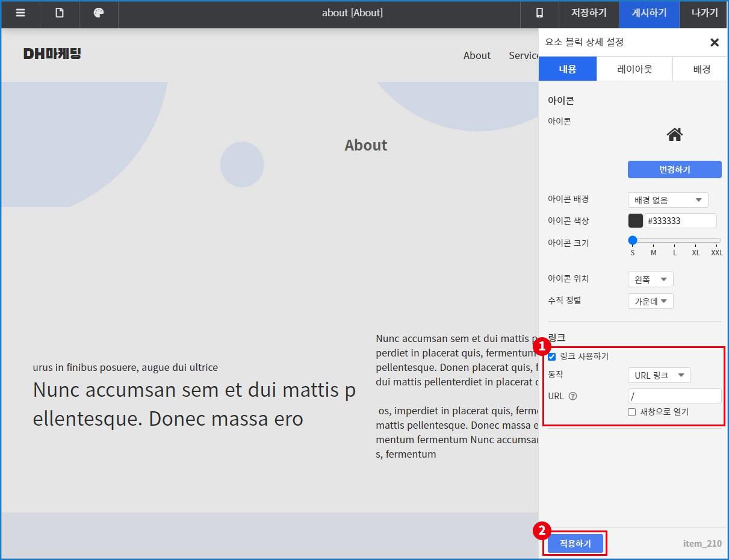Image resolution: width=729 pixels, height=560 pixels.
Task: Toggle the mobile preview icon
Action: 539,13
